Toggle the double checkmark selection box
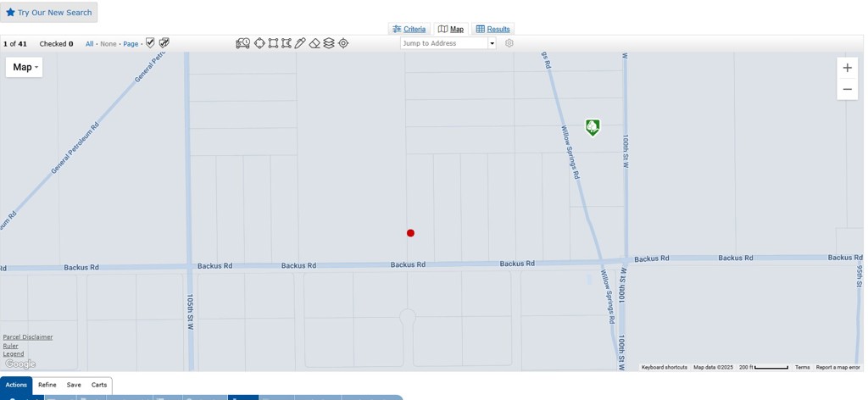Viewport: 868px width, 400px height. [x=164, y=43]
